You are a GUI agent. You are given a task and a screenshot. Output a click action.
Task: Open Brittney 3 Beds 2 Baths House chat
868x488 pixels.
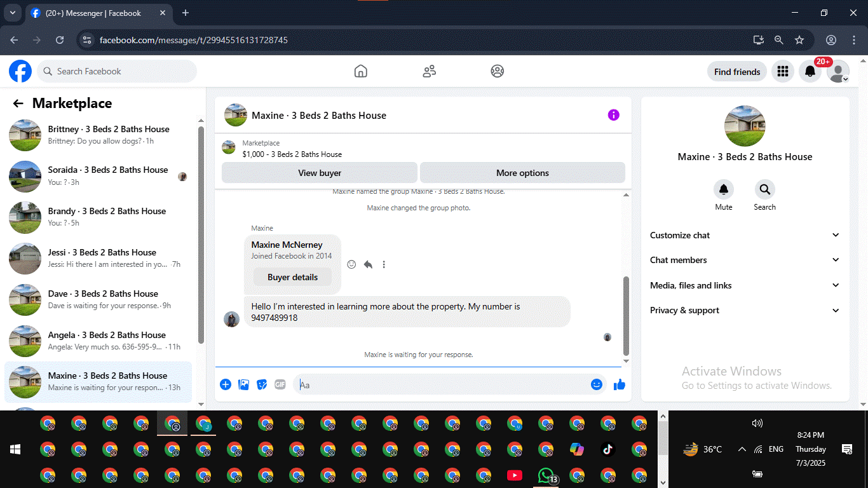(x=98, y=135)
